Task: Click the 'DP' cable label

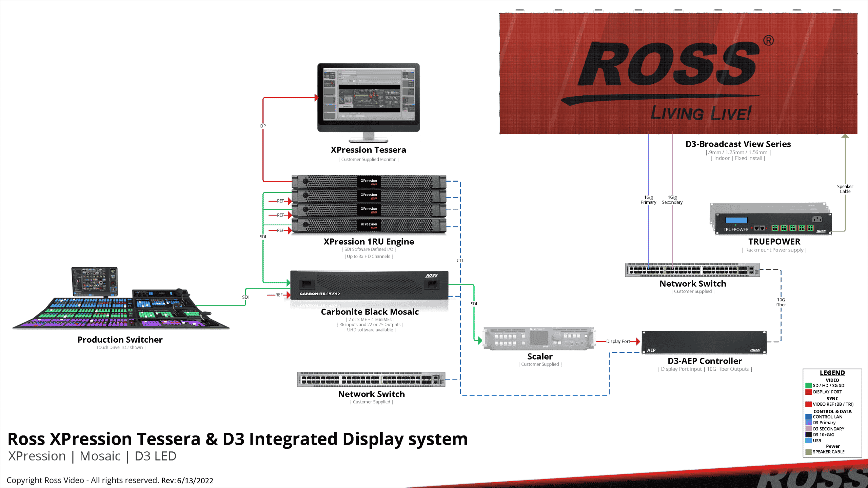Action: tap(263, 126)
